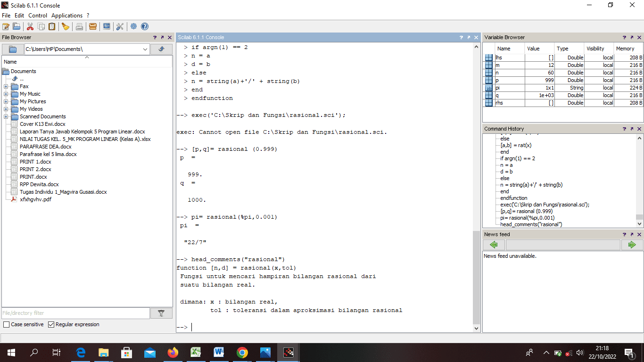Open Google Chrome from taskbar
644x362 pixels.
pos(242,352)
